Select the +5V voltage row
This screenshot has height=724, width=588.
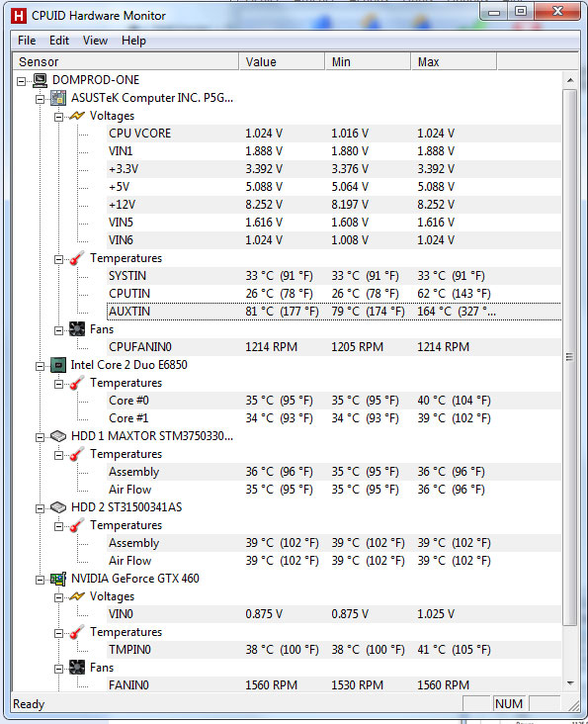pos(333,187)
